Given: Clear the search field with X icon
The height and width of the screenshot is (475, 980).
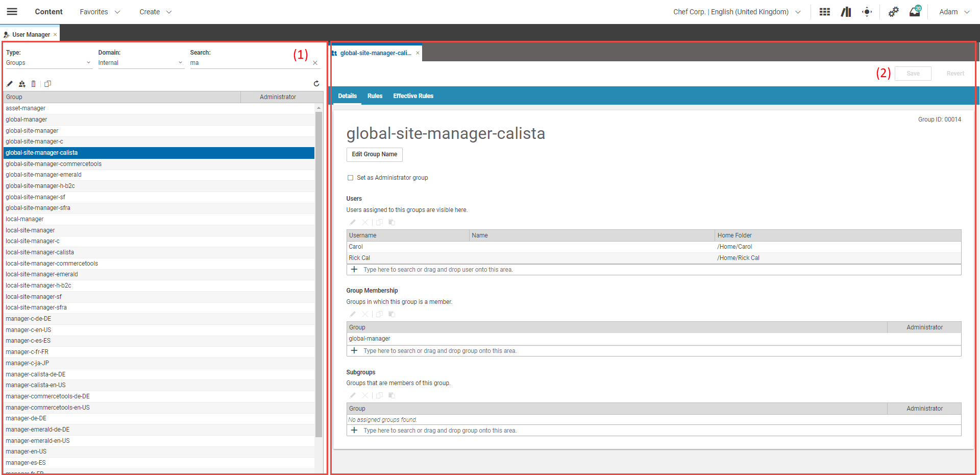Looking at the screenshot, I should (x=315, y=63).
